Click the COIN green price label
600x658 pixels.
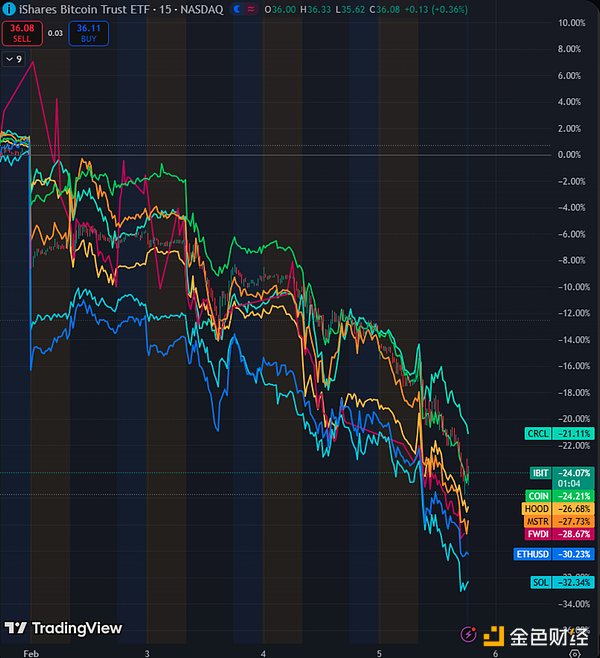(561, 495)
